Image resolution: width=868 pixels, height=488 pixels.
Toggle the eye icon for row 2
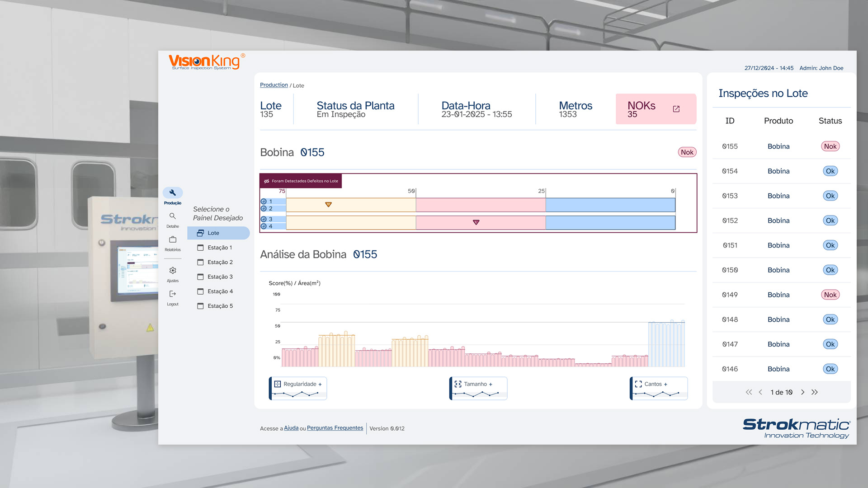click(x=264, y=209)
